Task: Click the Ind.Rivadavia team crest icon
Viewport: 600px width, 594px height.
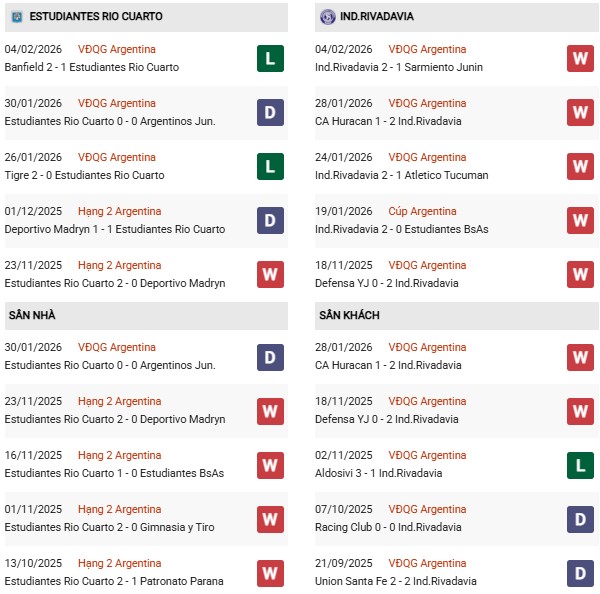Action: (327, 17)
